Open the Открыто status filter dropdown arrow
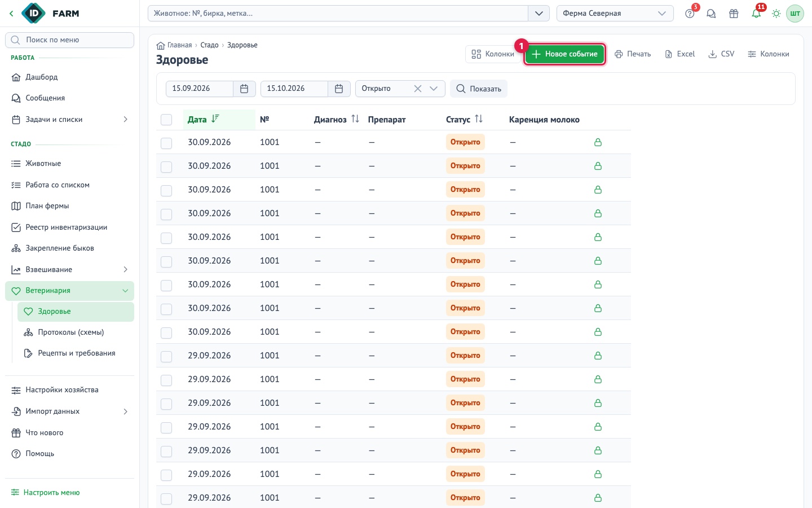This screenshot has height=508, width=812. coord(434,89)
